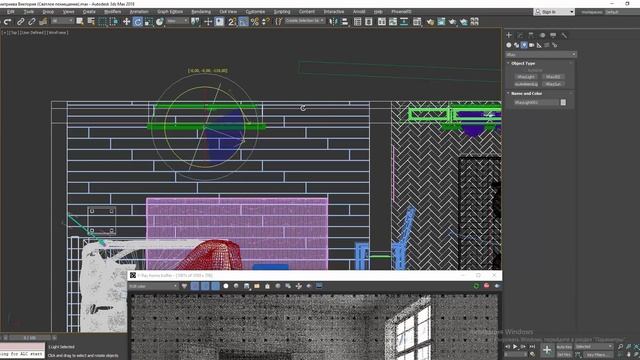Viewport: 640px width, 360px height.
Task: Open the light category dropdown in Create panel
Action: click(x=541, y=54)
